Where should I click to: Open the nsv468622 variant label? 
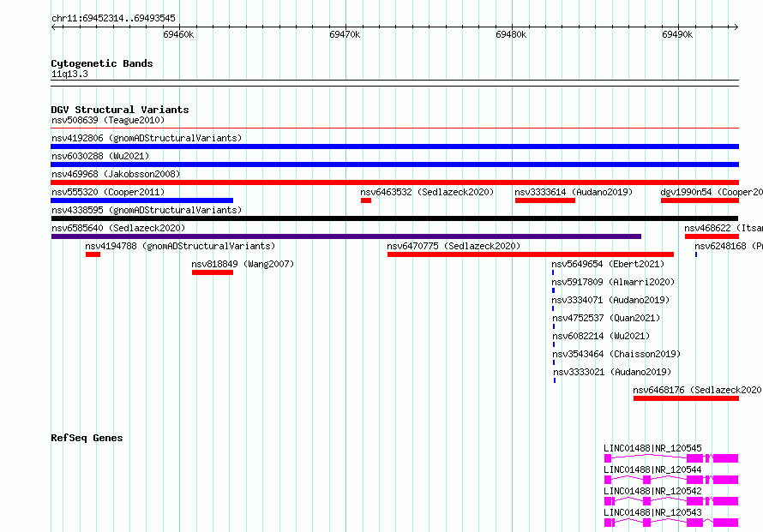(723, 228)
